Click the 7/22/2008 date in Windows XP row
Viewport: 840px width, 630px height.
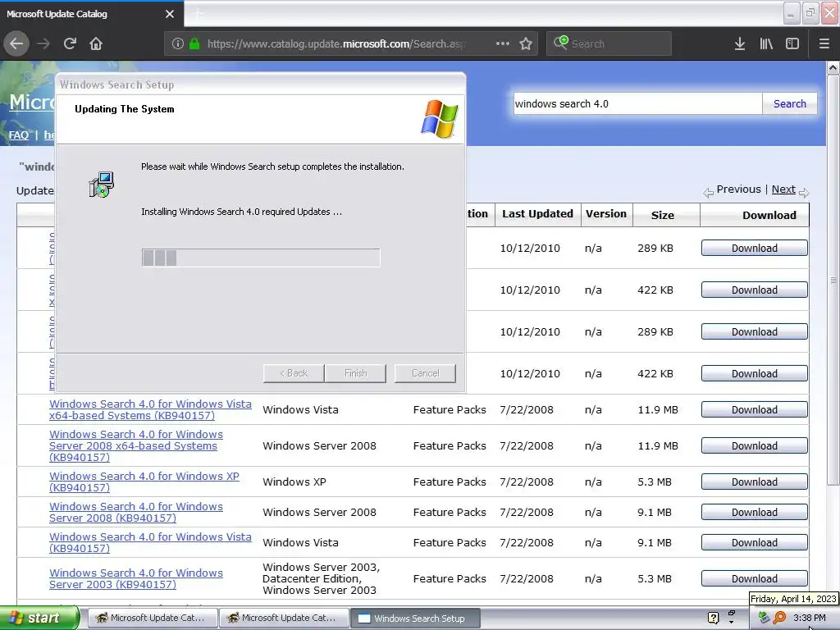527,482
